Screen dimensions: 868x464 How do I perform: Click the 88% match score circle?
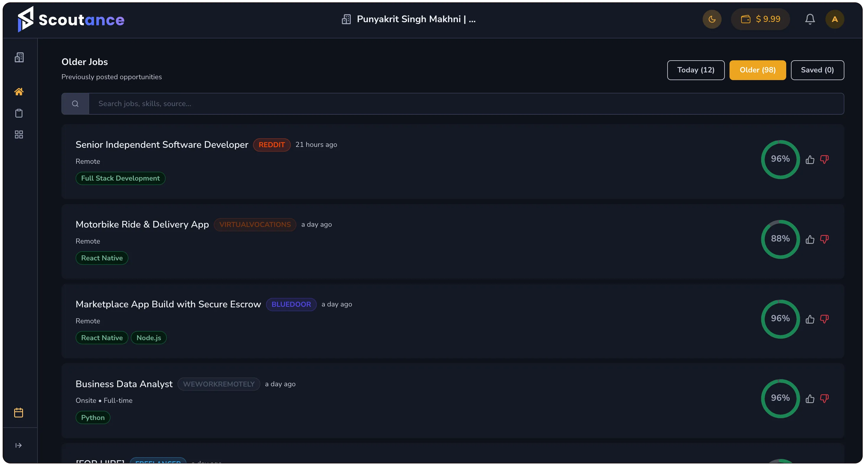(x=780, y=239)
